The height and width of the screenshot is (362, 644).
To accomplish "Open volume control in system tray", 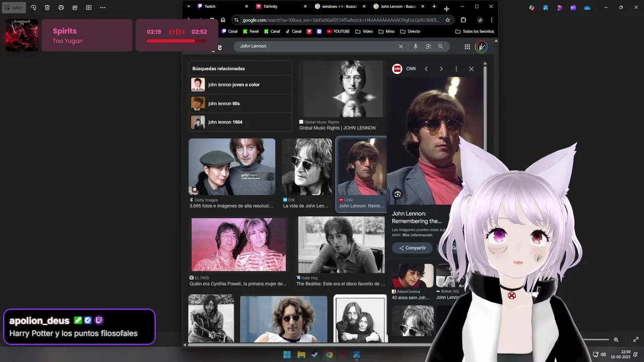I will coord(603,354).
